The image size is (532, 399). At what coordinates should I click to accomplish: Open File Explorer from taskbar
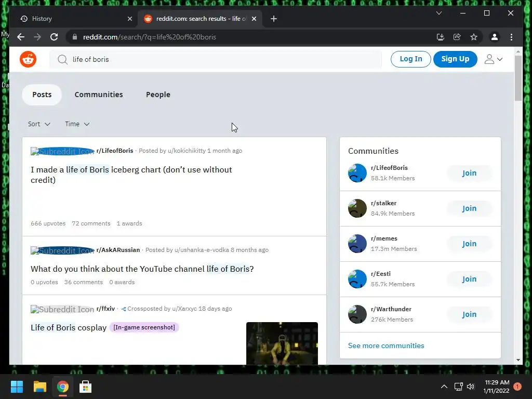[39, 387]
